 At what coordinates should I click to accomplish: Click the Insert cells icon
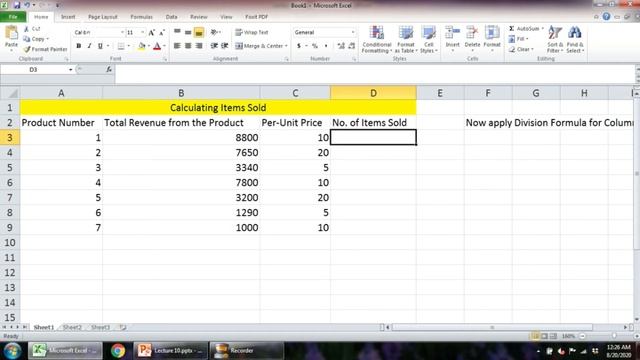pos(452,33)
